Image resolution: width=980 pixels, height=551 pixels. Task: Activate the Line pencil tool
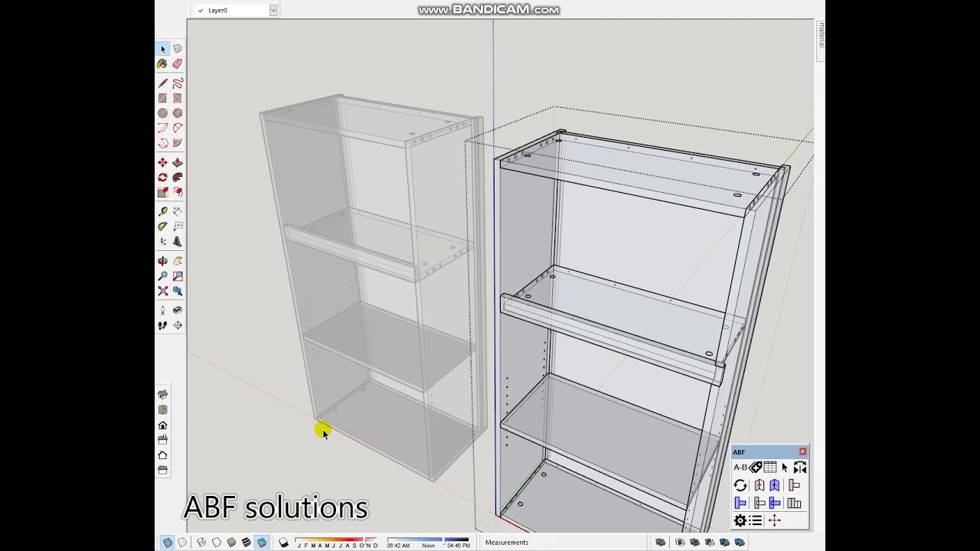point(162,83)
